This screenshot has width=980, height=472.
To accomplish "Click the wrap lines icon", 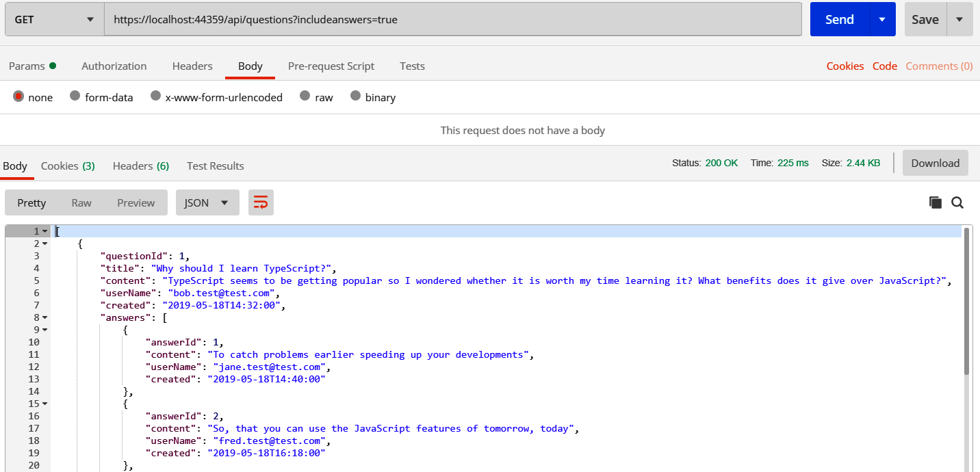I will coord(261,202).
